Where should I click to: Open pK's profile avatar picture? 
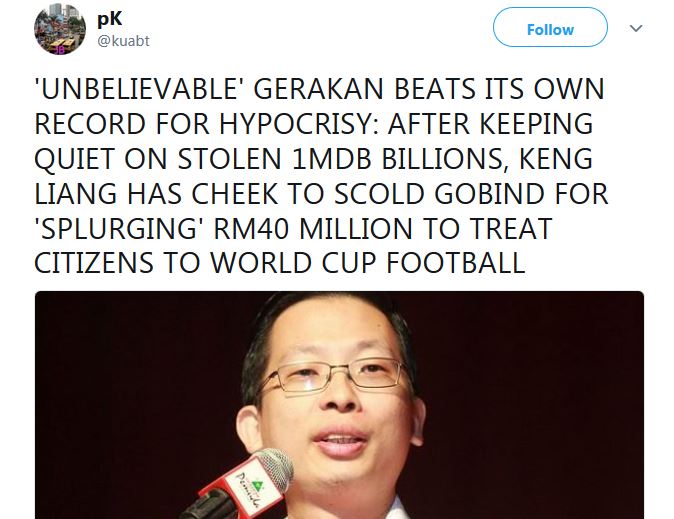(x=60, y=29)
